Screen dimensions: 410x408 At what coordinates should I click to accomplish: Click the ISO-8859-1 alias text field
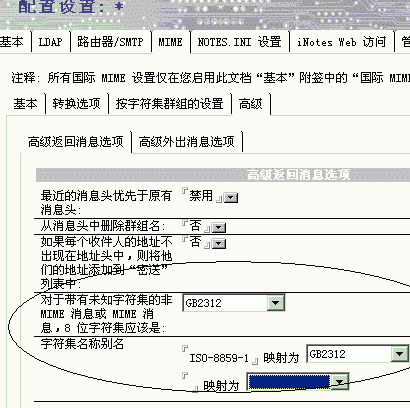click(x=219, y=358)
